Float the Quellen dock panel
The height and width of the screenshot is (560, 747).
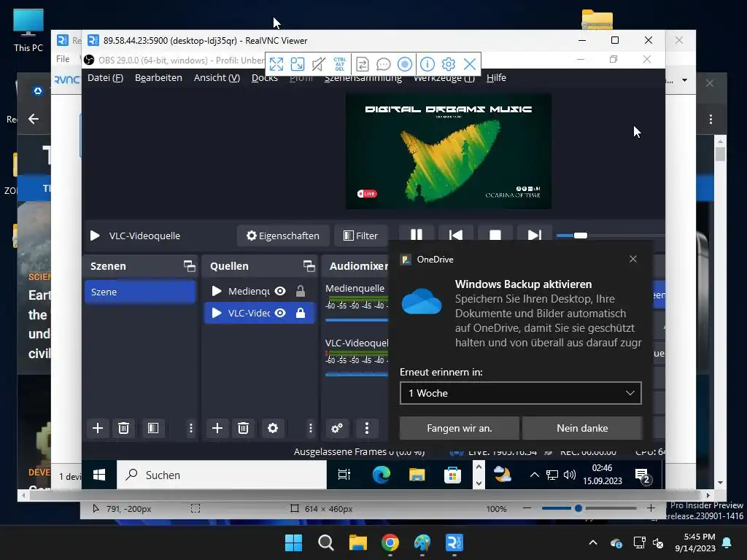309,266
